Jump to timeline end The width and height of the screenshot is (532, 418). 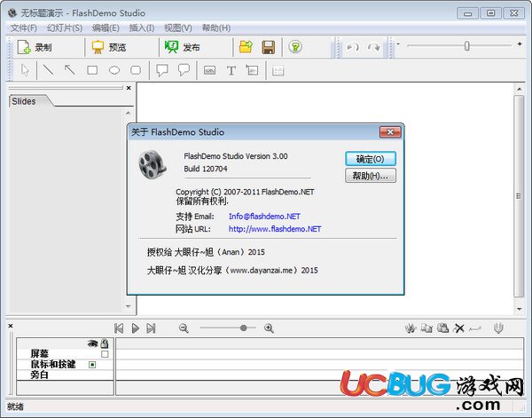(x=151, y=328)
